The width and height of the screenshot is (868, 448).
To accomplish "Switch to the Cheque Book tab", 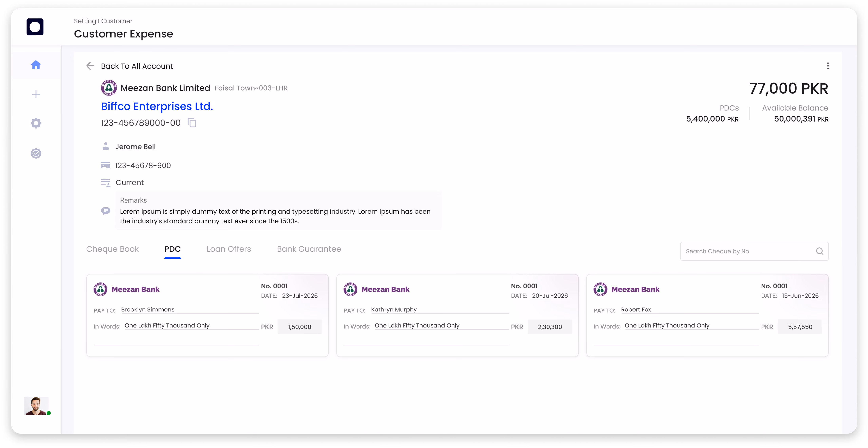I will [x=112, y=249].
